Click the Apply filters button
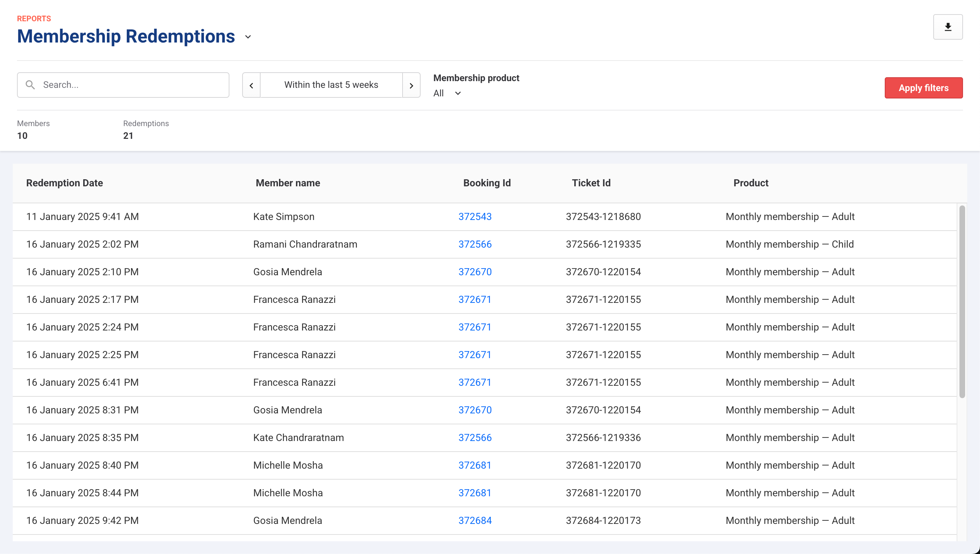The image size is (980, 554). [923, 88]
